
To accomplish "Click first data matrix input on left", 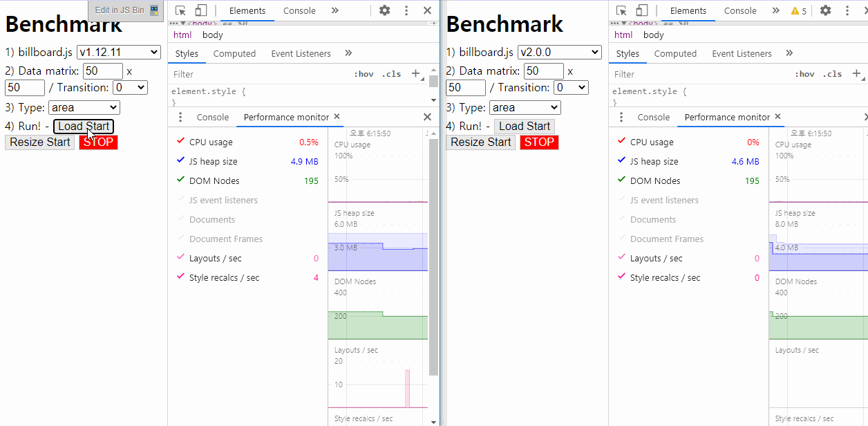I will coord(103,71).
